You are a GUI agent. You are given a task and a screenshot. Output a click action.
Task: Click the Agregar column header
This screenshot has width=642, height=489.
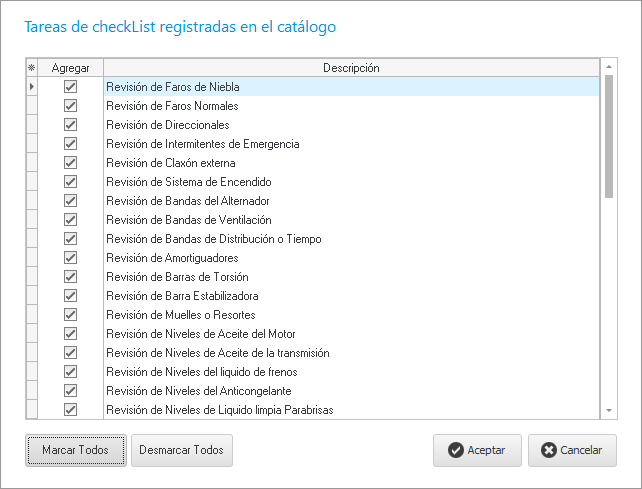click(x=70, y=68)
